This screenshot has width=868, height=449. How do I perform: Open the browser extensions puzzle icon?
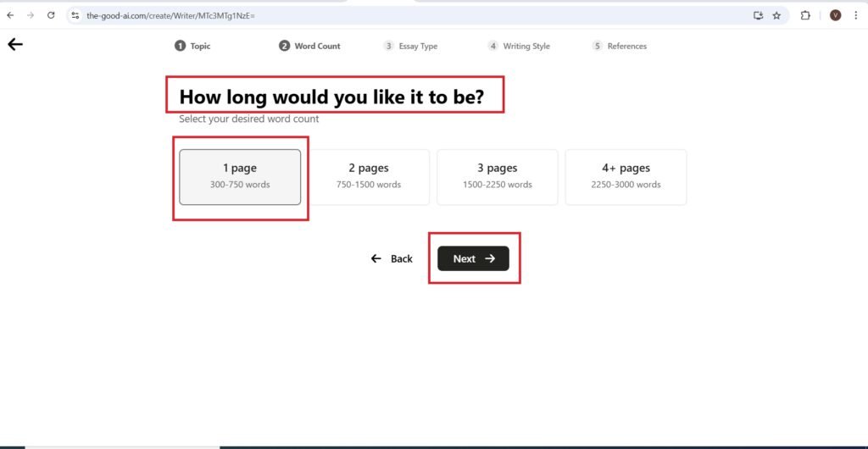coord(805,15)
